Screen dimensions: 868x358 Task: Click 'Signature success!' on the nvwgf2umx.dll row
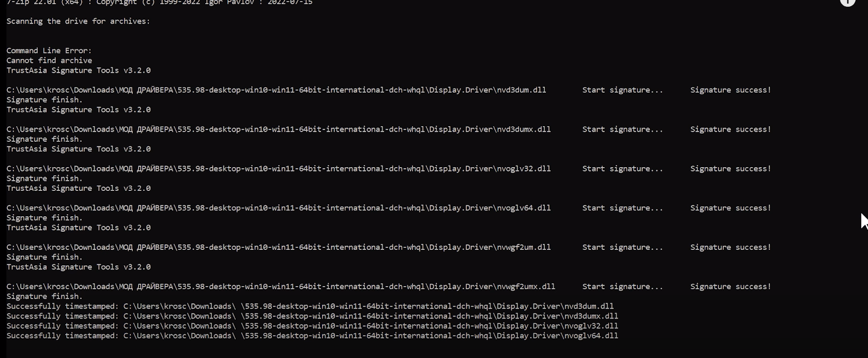click(x=730, y=287)
